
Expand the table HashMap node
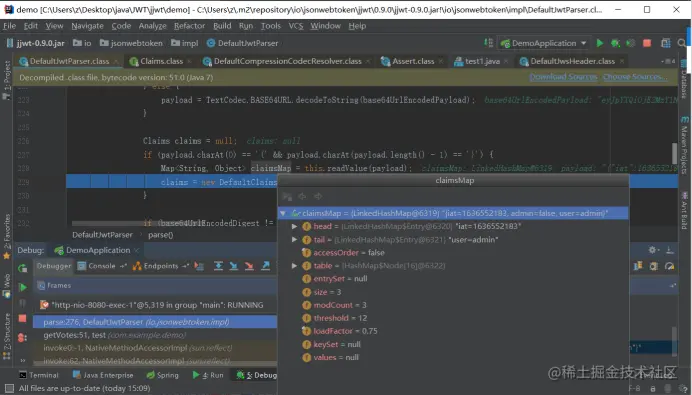294,266
